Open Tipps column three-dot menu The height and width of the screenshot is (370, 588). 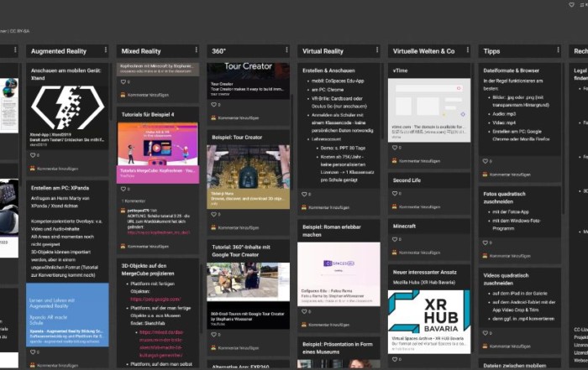point(556,51)
